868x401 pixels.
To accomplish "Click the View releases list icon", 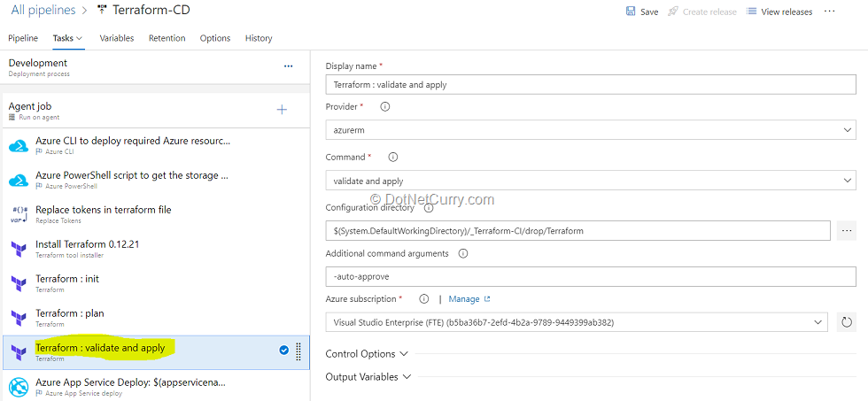I will point(751,11).
